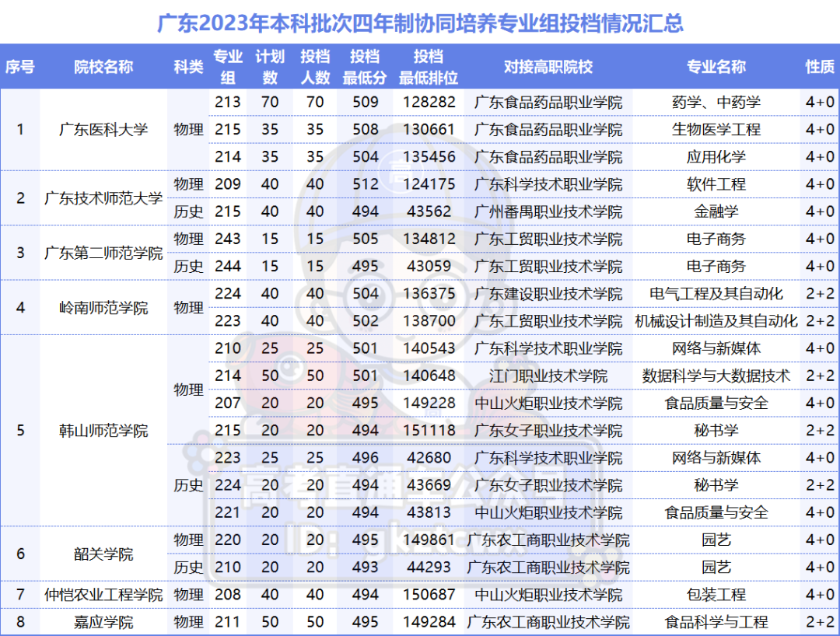Screen dimensions: 840x636
Task: Click the rank value 140648
Action: pyautogui.click(x=429, y=376)
